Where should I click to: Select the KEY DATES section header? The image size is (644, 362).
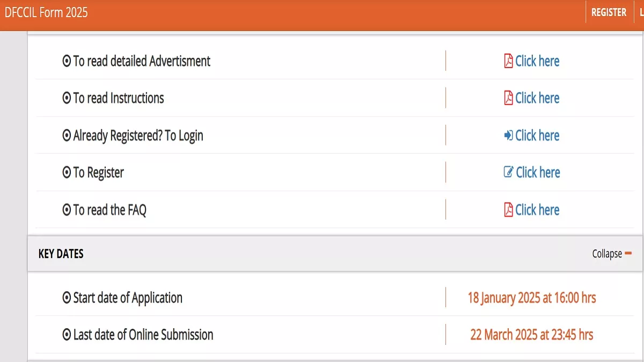click(x=335, y=254)
